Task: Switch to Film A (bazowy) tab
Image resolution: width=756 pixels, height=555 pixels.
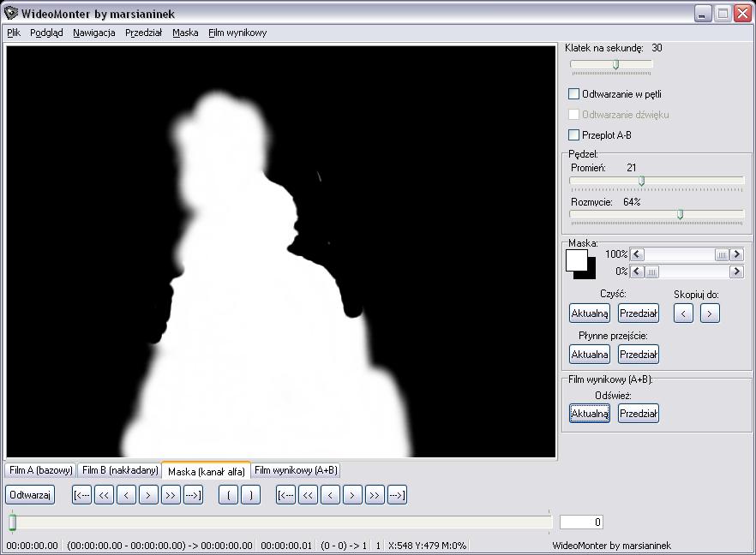Action: [x=40, y=470]
